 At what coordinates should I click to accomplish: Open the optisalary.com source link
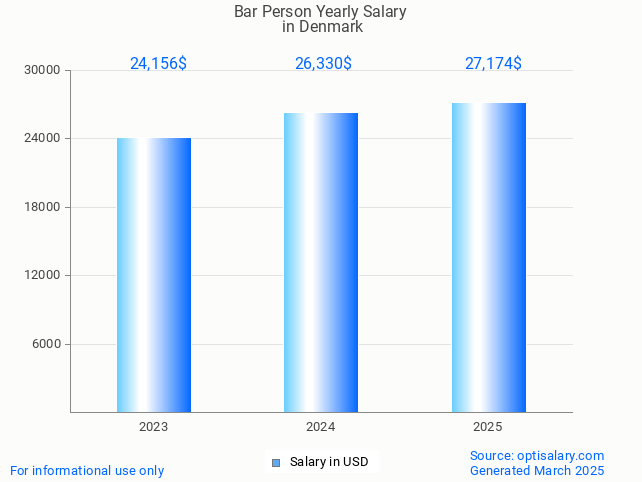coord(537,455)
